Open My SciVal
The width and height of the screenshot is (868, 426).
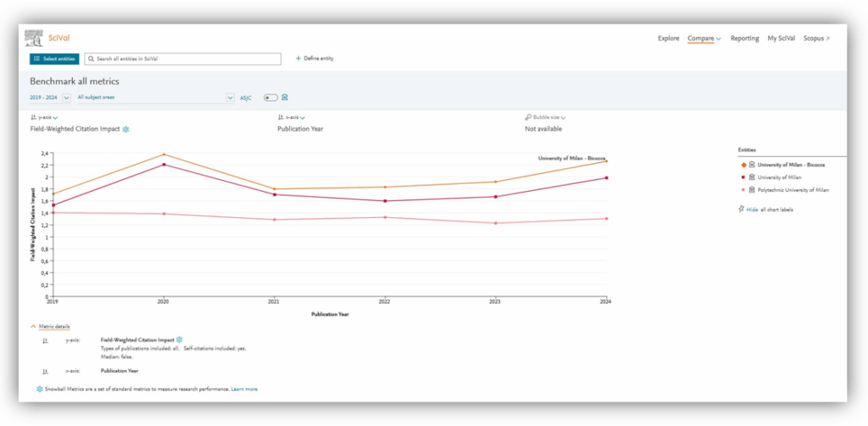(x=781, y=38)
